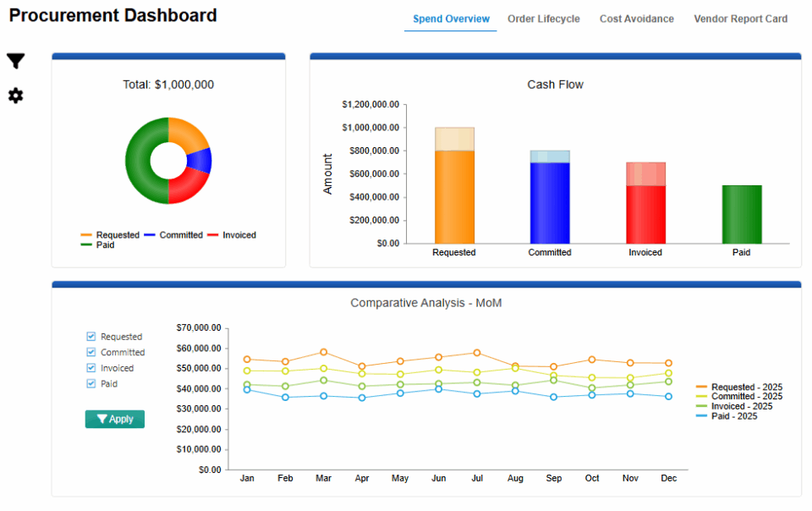The width and height of the screenshot is (812, 511).
Task: Toggle the Committed checkbox
Action: tap(91, 352)
